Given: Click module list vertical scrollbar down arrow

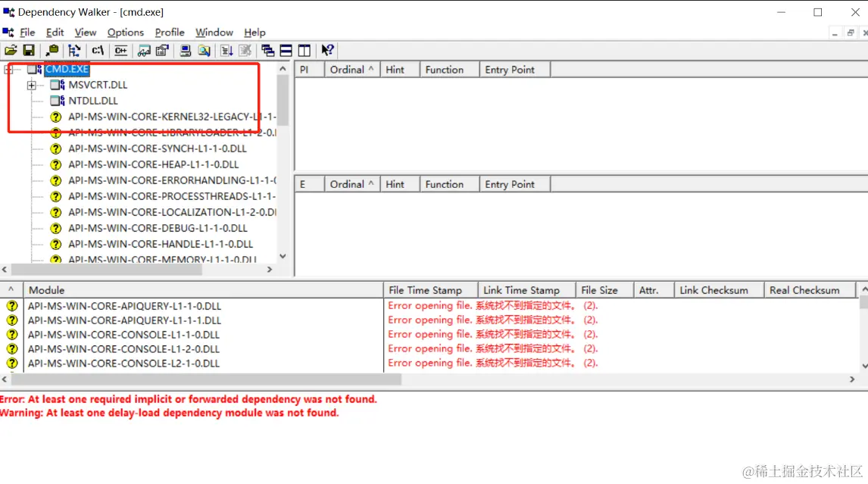Looking at the screenshot, I should click(863, 366).
